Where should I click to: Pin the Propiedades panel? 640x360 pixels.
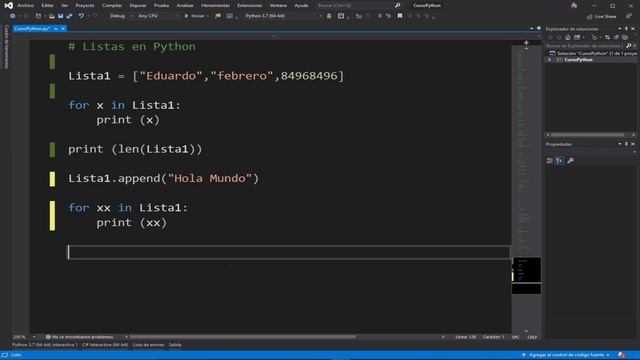pos(627,144)
